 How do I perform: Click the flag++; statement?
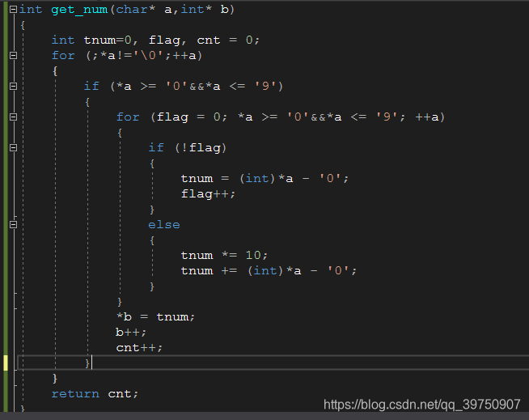(208, 194)
